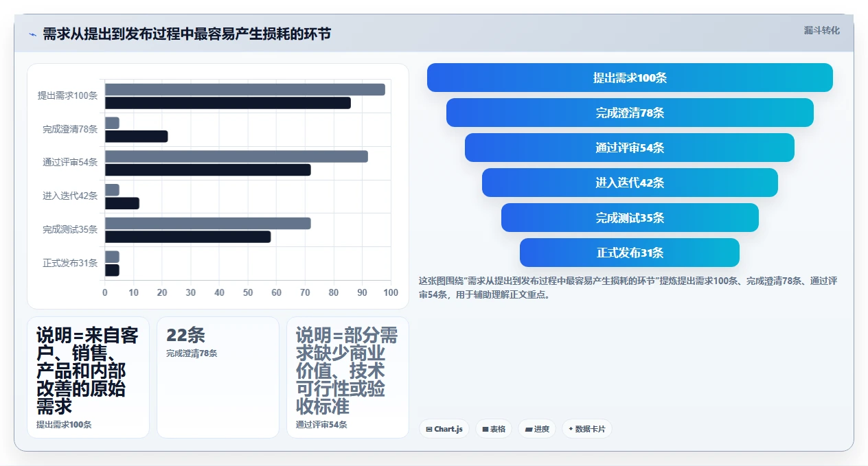Screen dimensions: 868x466
Task: Click the funnel stage 正式发布31条
Action: (x=630, y=253)
